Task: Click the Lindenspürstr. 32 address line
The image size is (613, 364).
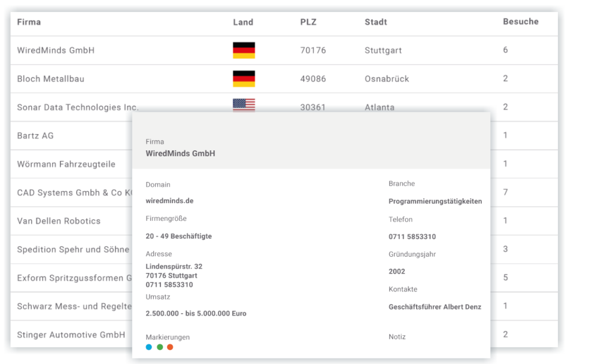Action: [x=174, y=266]
